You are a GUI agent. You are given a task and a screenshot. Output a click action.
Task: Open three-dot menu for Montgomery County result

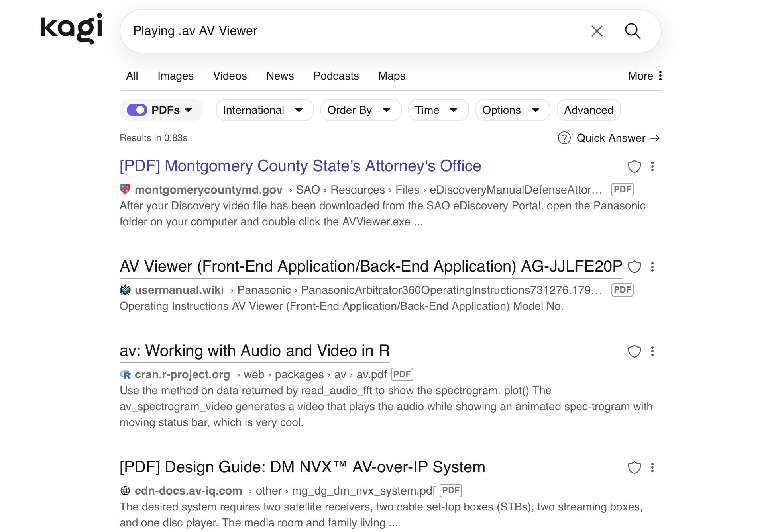652,166
